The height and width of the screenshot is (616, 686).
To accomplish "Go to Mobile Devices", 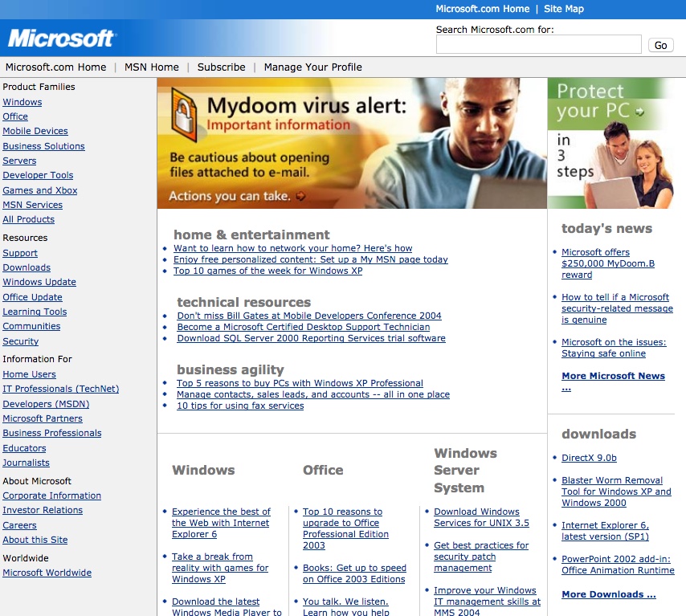I will tap(35, 131).
